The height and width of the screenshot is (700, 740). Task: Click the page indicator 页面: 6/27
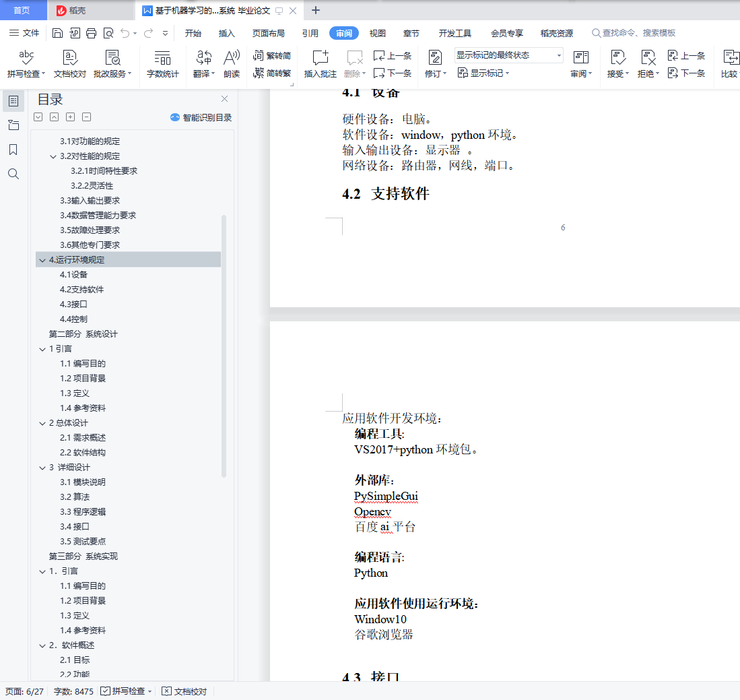pyautogui.click(x=24, y=691)
